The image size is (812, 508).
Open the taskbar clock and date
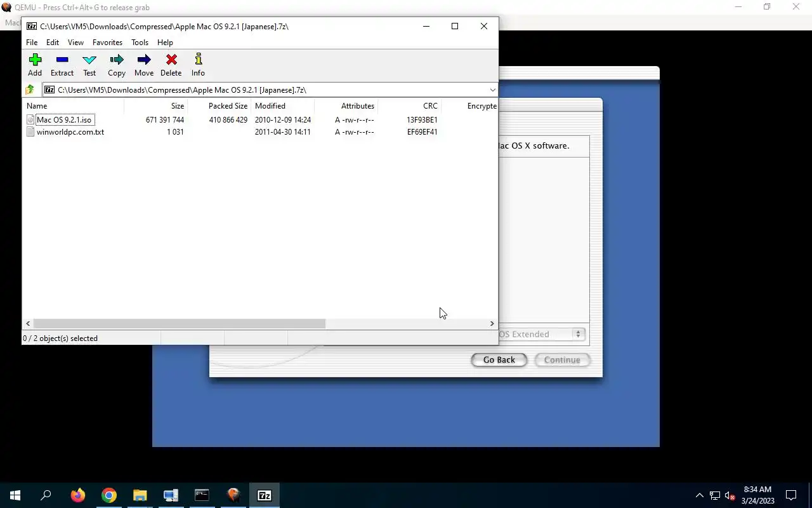pos(757,495)
